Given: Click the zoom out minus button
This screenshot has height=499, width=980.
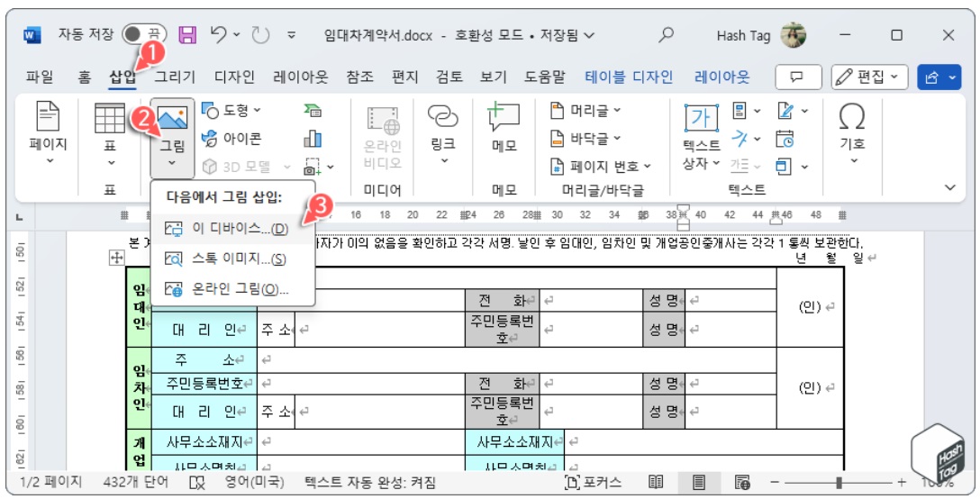Looking at the screenshot, I should pyautogui.click(x=775, y=482).
